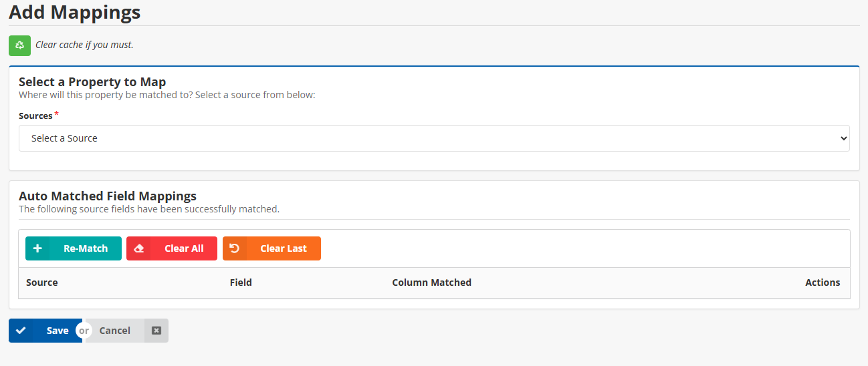Viewport: 868px width, 366px height.
Task: Save the mappings with the Save button
Action: point(57,331)
